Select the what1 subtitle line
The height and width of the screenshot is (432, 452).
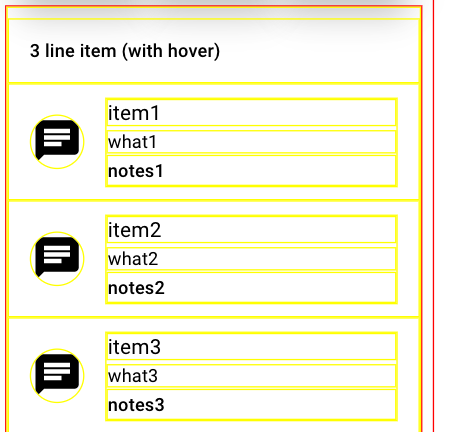tap(251, 142)
